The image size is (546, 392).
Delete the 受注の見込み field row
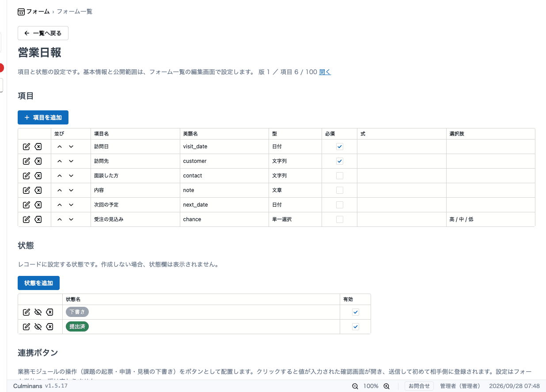[x=38, y=219]
